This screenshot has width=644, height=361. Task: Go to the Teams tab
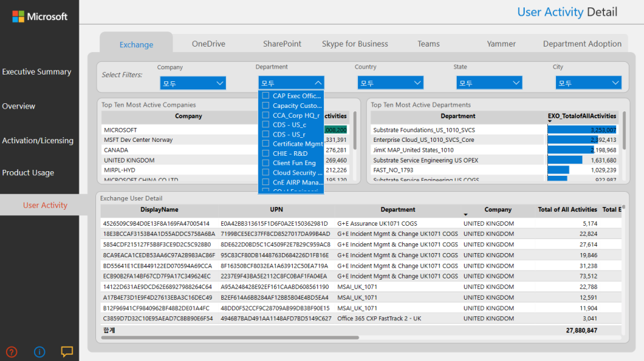click(429, 43)
